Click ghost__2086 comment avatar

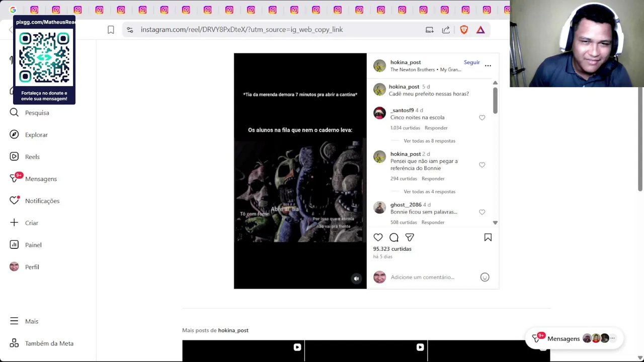coord(379,207)
